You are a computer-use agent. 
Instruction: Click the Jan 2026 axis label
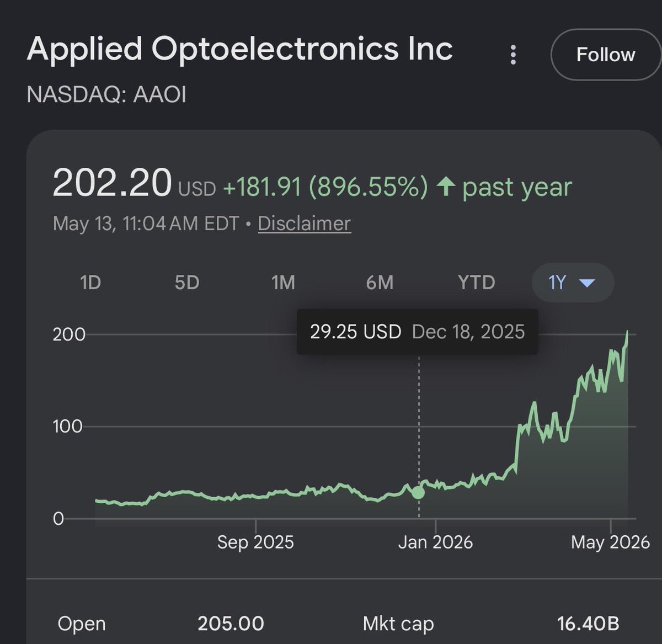click(x=435, y=542)
